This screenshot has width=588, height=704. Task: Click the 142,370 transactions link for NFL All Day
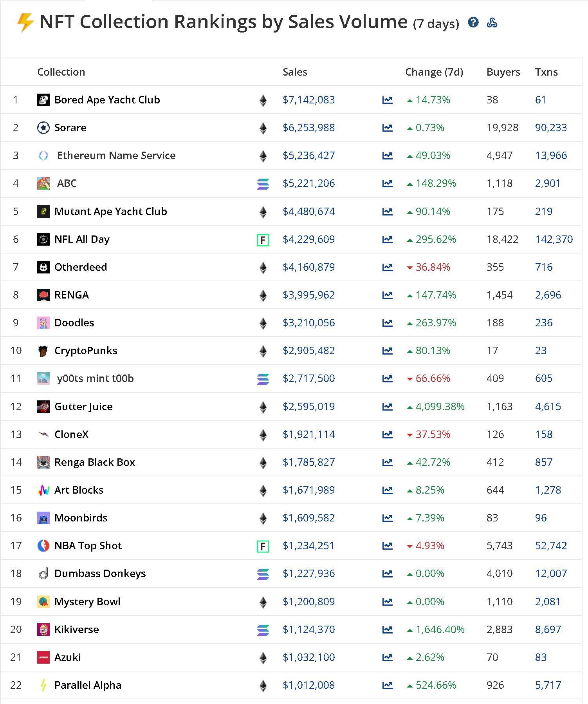[554, 239]
